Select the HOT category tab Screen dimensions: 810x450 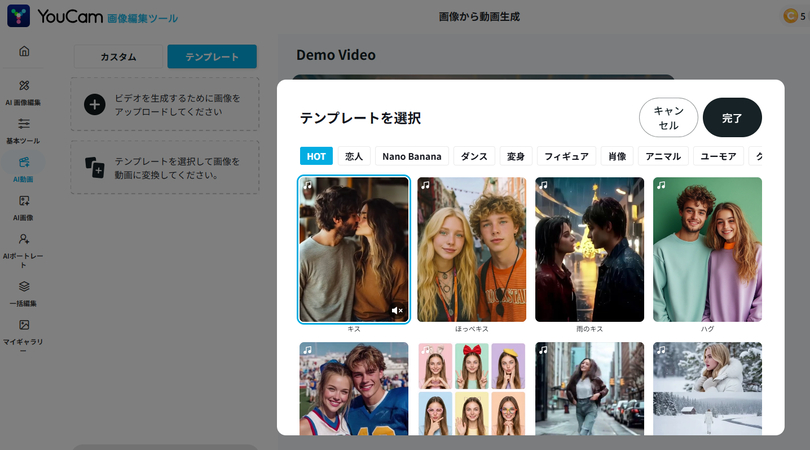316,156
